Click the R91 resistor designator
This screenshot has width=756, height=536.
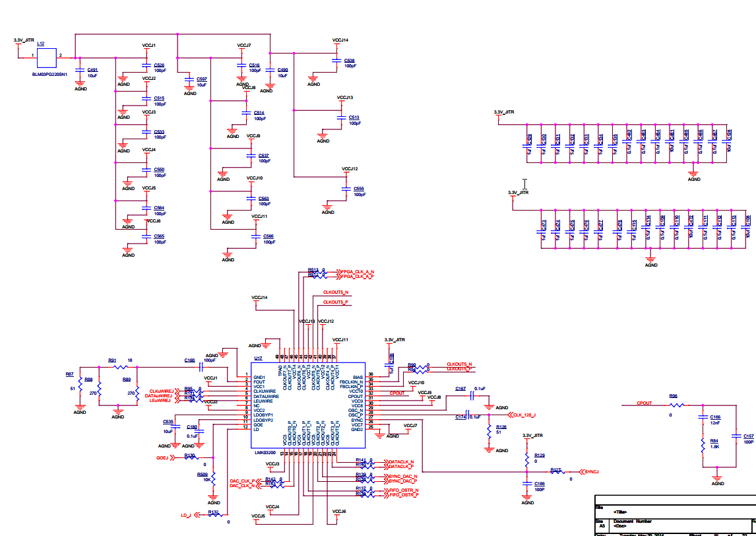[x=112, y=360]
